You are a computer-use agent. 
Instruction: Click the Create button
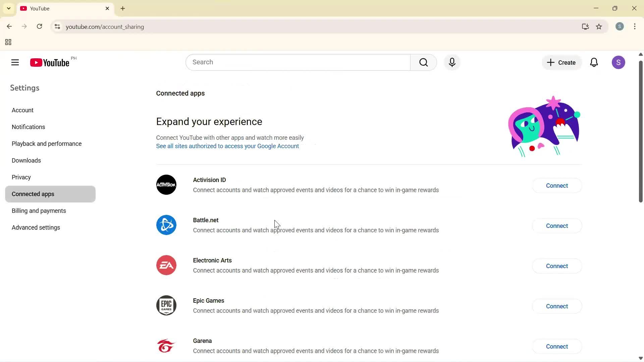point(561,62)
